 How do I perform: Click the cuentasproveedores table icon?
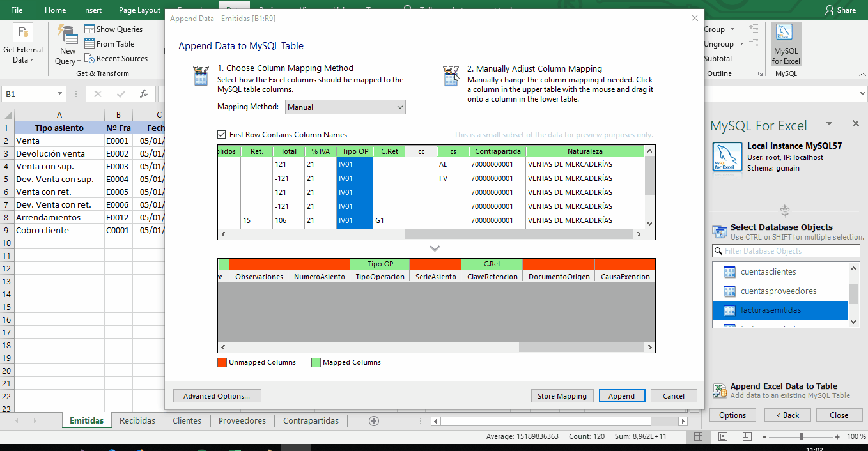click(x=730, y=291)
